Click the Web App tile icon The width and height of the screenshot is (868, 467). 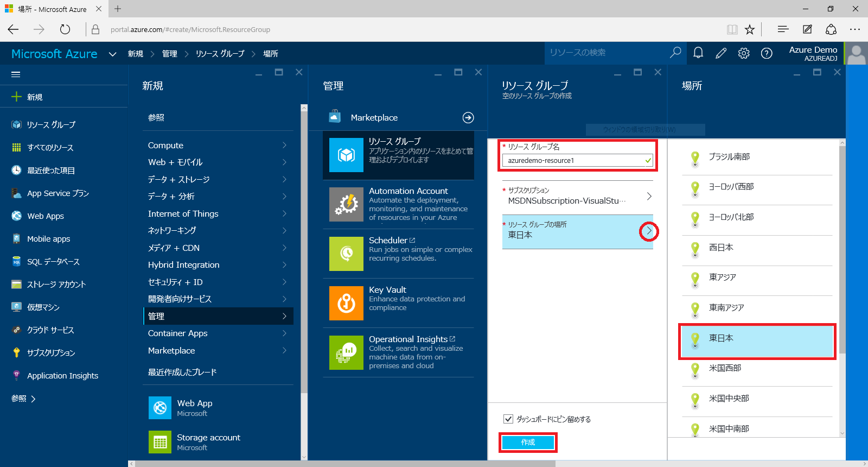coord(160,408)
